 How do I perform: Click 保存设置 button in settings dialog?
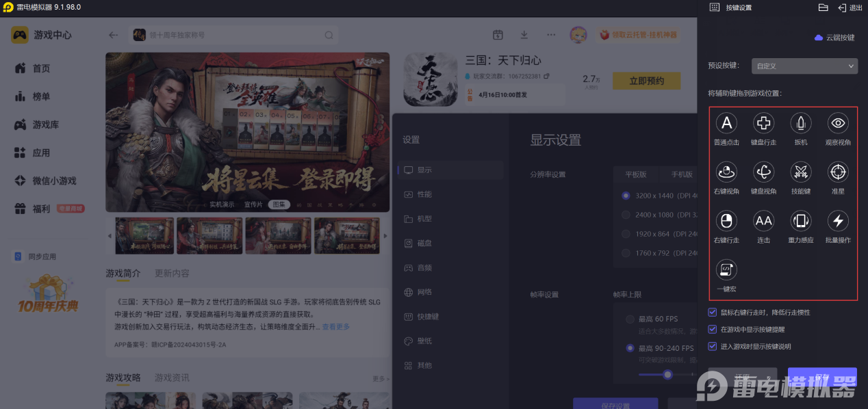[x=615, y=404]
